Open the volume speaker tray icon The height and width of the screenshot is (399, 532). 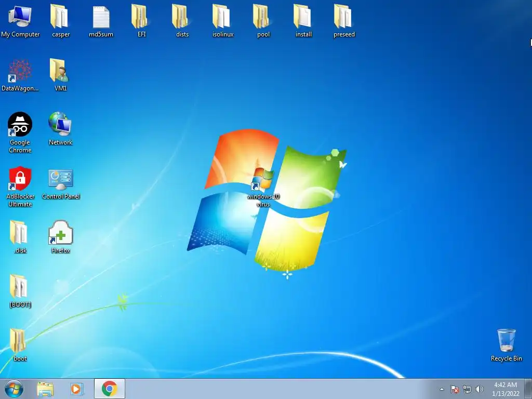[x=480, y=389]
